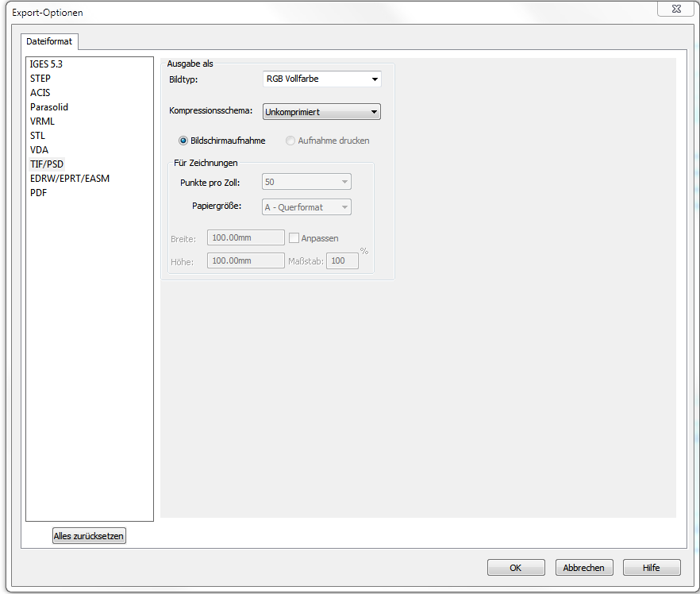The width and height of the screenshot is (700, 594).
Task: Choose PDF in the format list
Action: click(38, 193)
